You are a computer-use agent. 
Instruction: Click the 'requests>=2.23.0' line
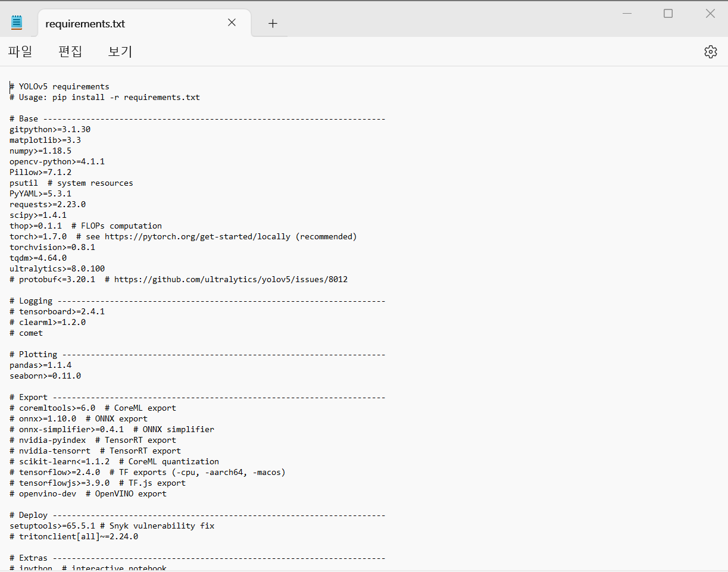48,204
